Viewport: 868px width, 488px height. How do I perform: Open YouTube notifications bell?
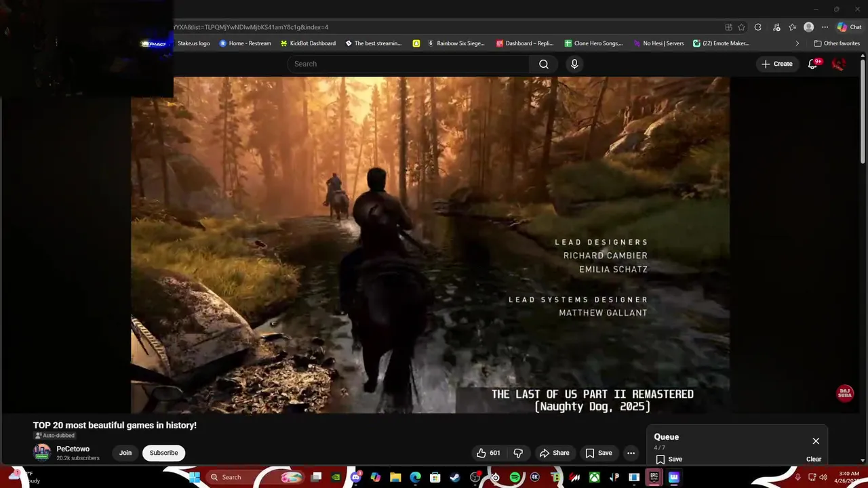813,64
